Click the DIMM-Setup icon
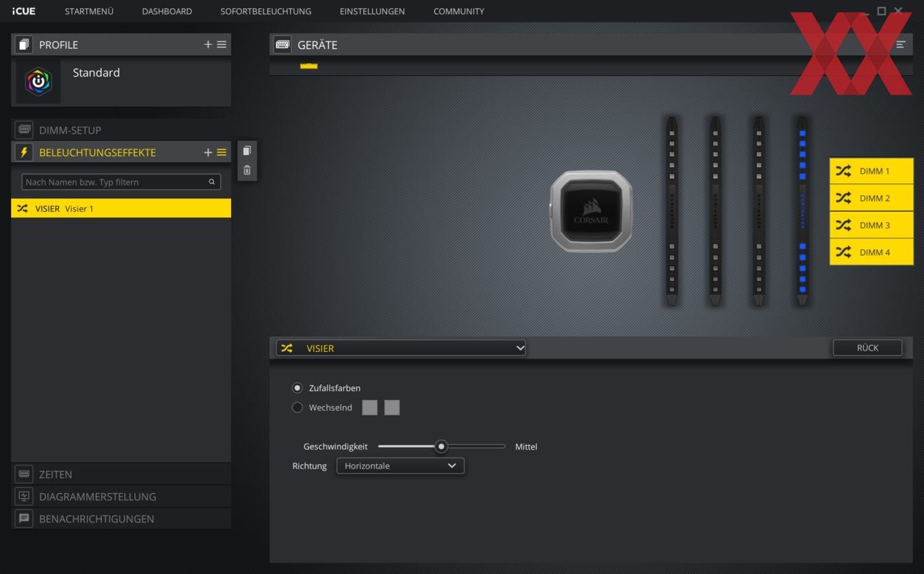Screen dimensions: 924x574 pyautogui.click(x=24, y=130)
